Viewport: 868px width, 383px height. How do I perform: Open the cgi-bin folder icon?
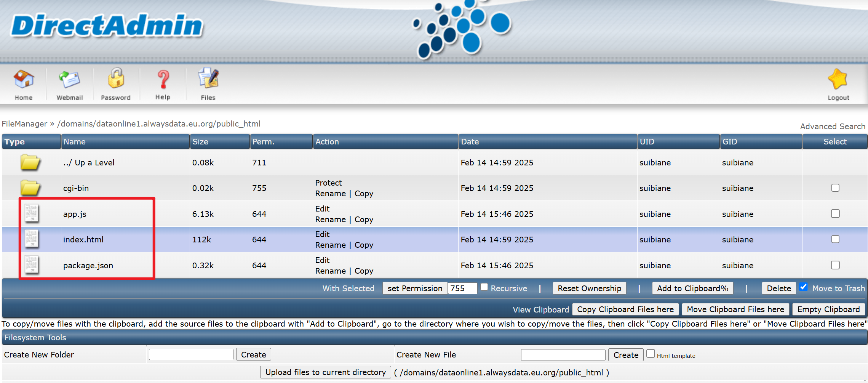point(30,188)
